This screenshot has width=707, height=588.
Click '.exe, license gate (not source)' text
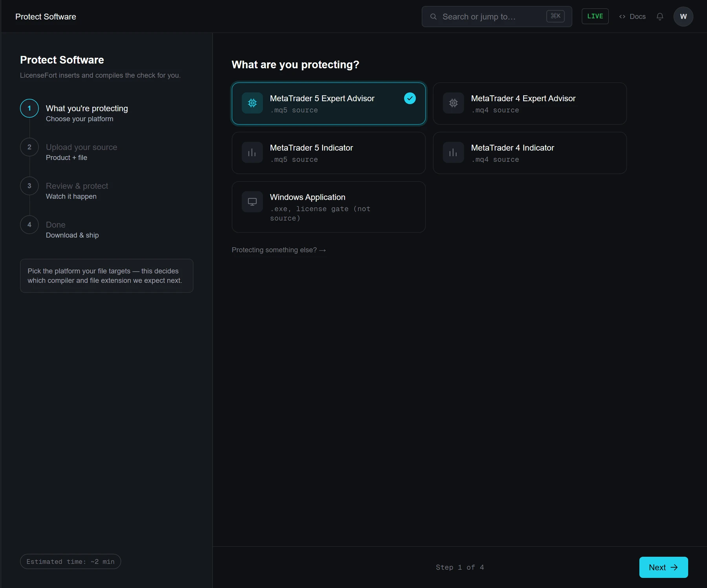[x=321, y=214]
